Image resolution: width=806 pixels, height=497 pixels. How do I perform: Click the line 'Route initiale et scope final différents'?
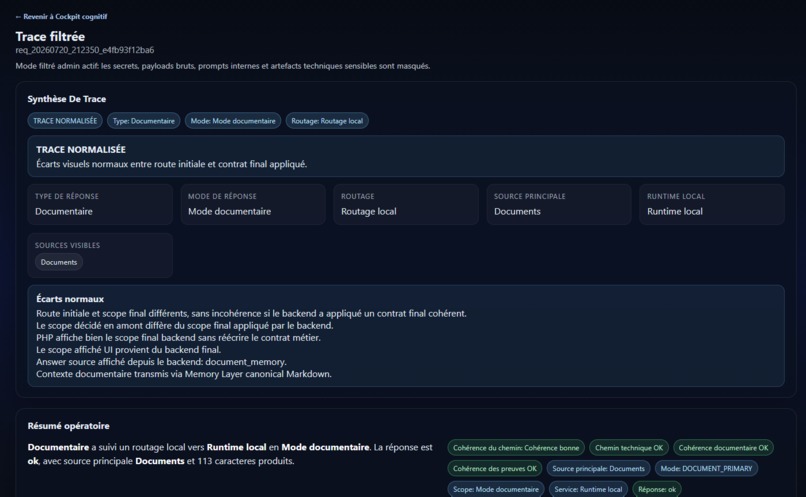tap(251, 313)
